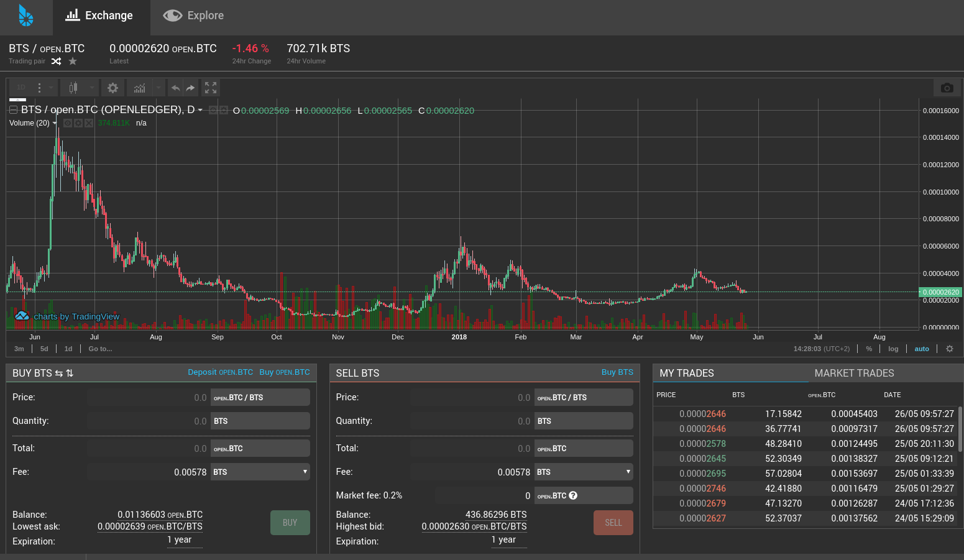Follow Buy OPEN.BTC link

tap(285, 372)
